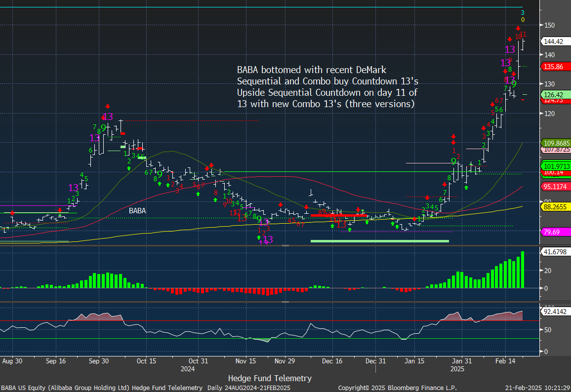
Task: Select the red 135.86 price label
Action: pyautogui.click(x=554, y=67)
